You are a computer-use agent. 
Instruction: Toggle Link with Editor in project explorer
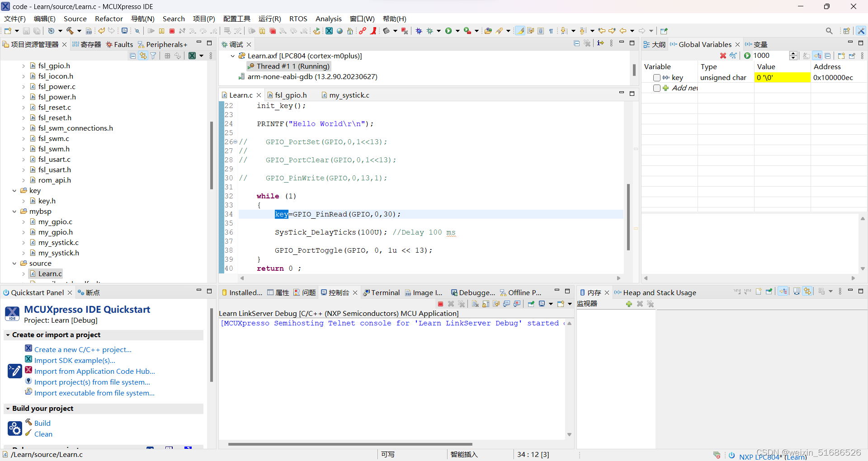point(143,56)
